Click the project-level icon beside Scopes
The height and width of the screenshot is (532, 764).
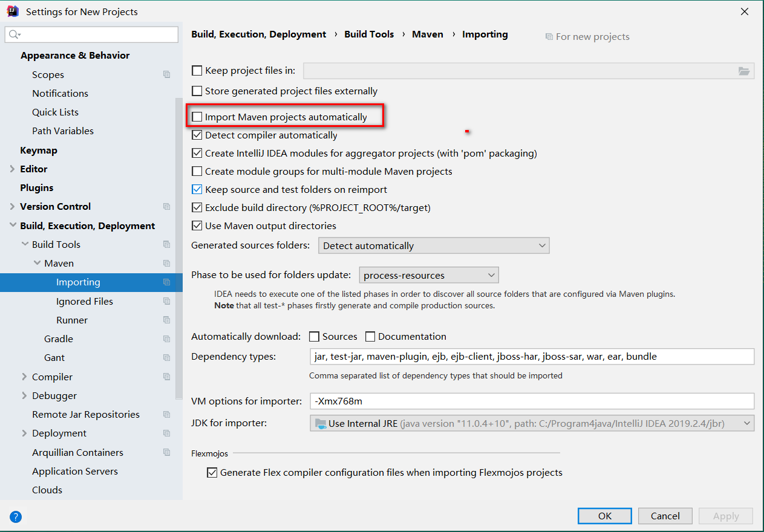pyautogui.click(x=166, y=74)
